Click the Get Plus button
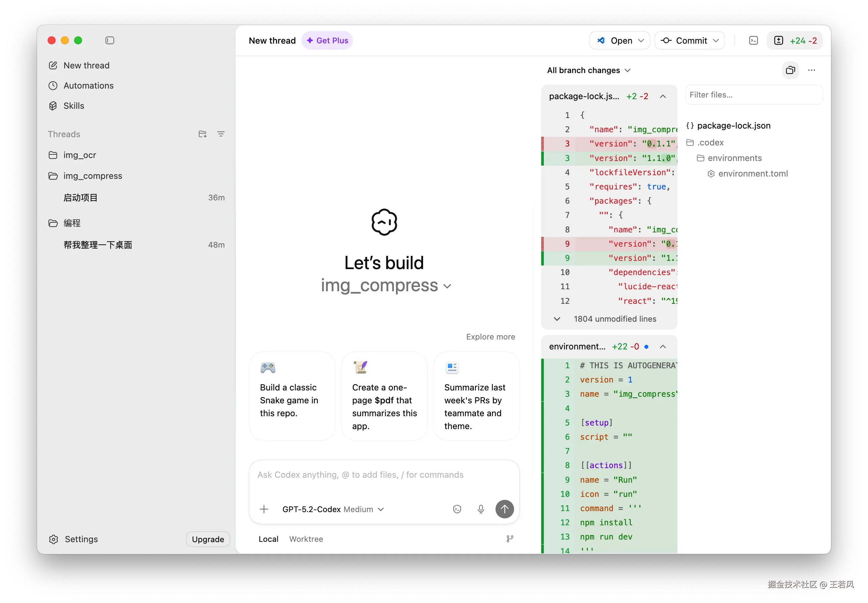Image resolution: width=868 pixels, height=603 pixels. (x=327, y=40)
